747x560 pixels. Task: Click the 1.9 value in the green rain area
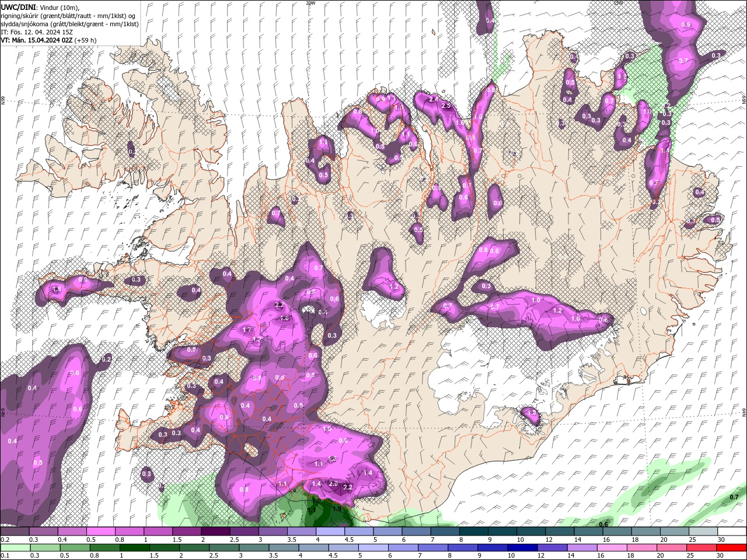click(337, 509)
